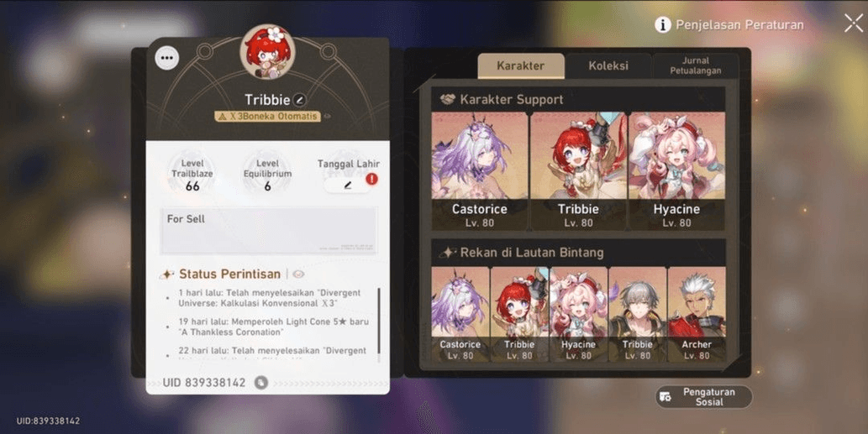
Task: Toggle title badge visibility eye icon
Action: [327, 117]
